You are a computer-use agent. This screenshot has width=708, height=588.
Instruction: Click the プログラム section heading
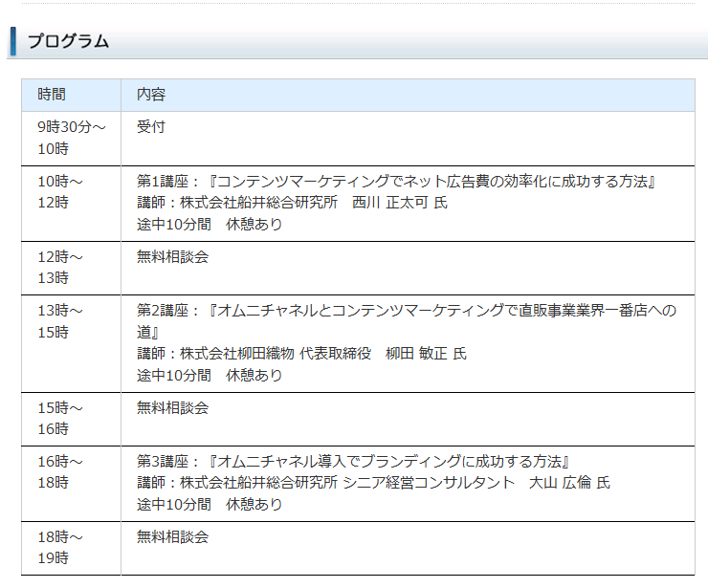(68, 41)
